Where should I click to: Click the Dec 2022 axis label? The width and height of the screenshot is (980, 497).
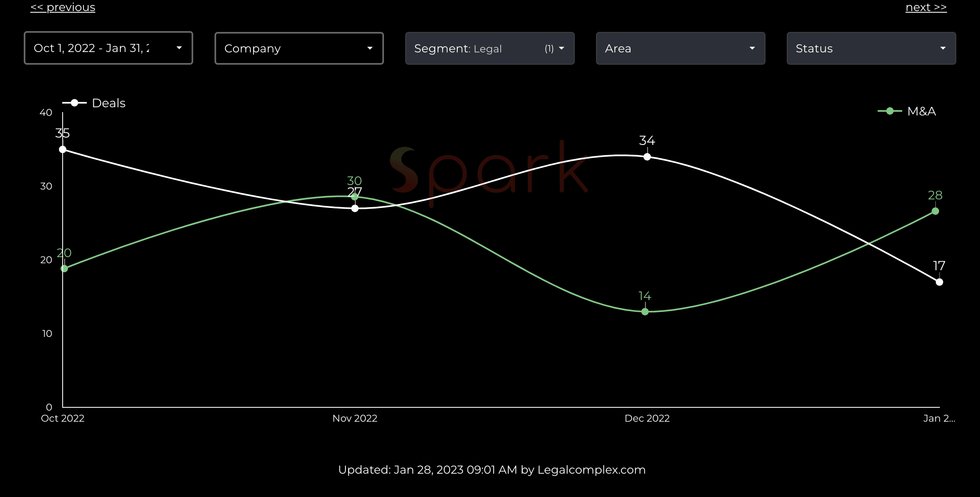click(647, 418)
